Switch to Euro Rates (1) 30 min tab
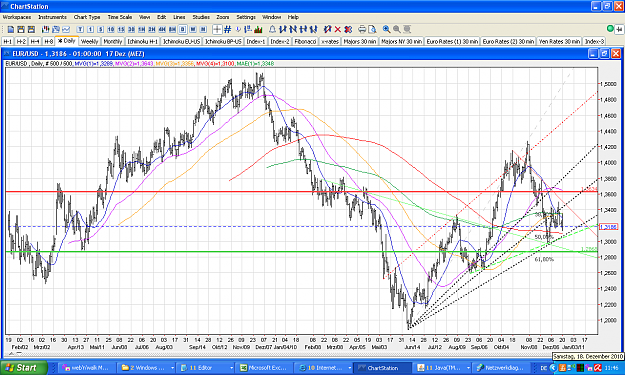Screen dimensions: 625x375 (x=452, y=41)
